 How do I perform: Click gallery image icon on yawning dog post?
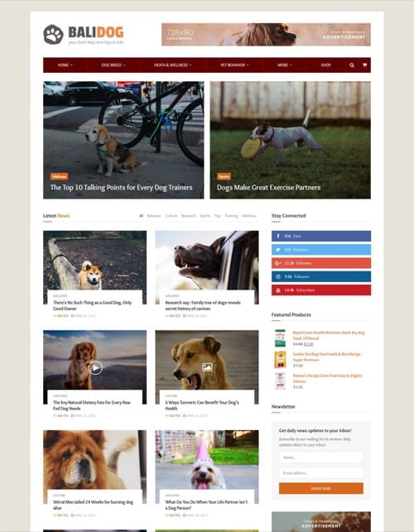pyautogui.click(x=207, y=367)
